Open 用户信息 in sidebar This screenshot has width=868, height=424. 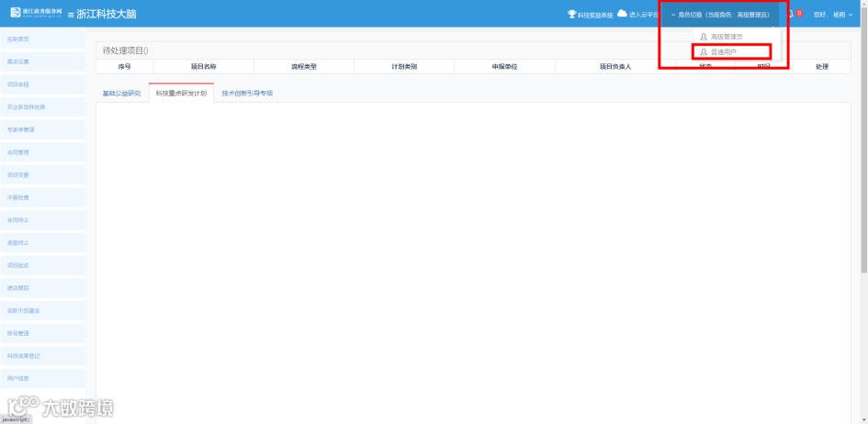coord(42,379)
